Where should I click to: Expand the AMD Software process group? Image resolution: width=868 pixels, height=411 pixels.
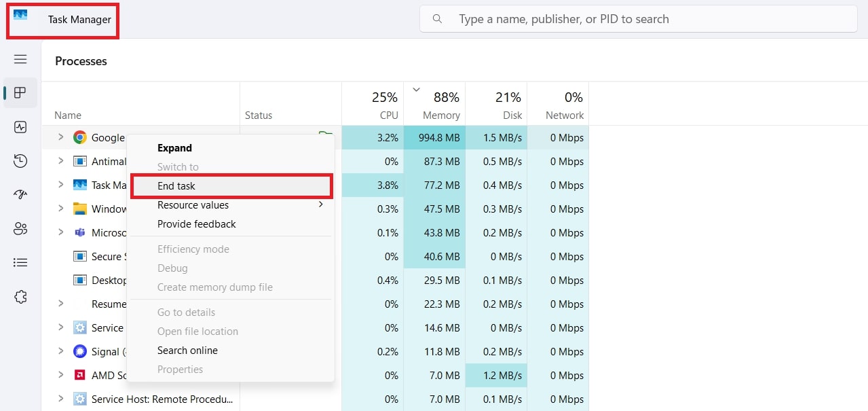[x=60, y=375]
